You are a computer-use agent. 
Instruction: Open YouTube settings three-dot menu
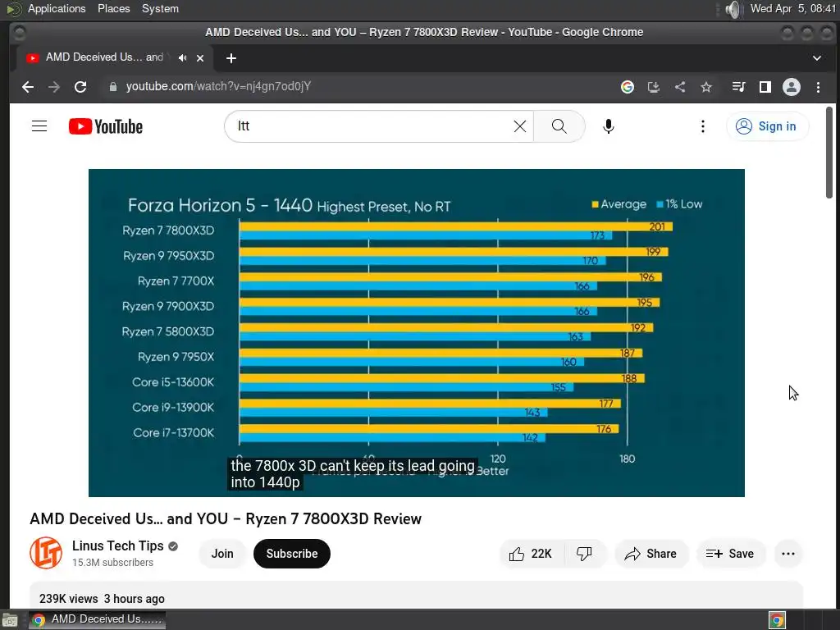click(702, 126)
